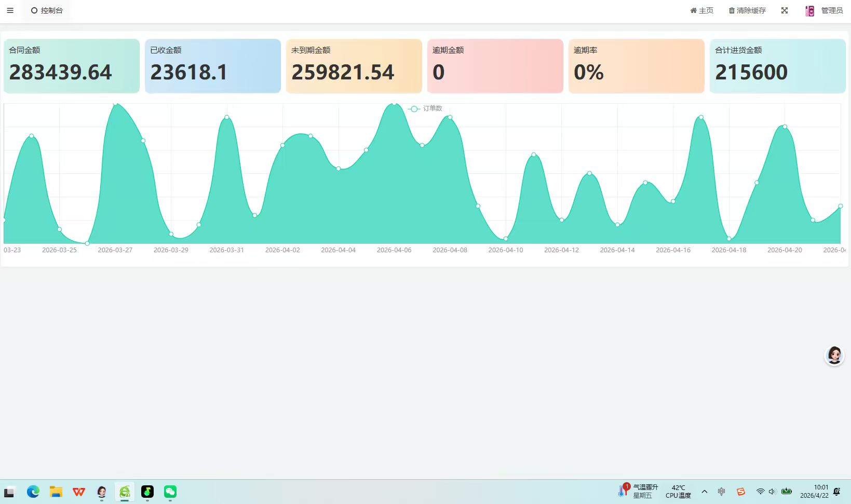The height and width of the screenshot is (504, 851).
Task: Open Sogou input method tray icon
Action: click(x=741, y=492)
